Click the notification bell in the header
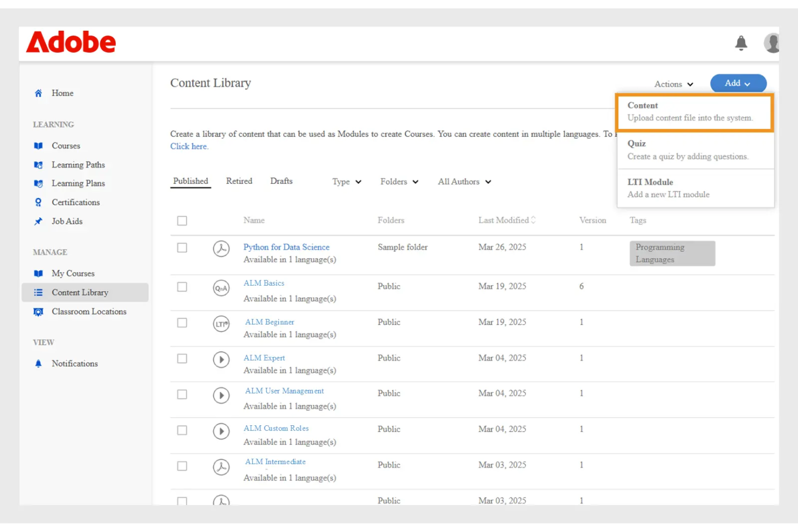 point(741,43)
